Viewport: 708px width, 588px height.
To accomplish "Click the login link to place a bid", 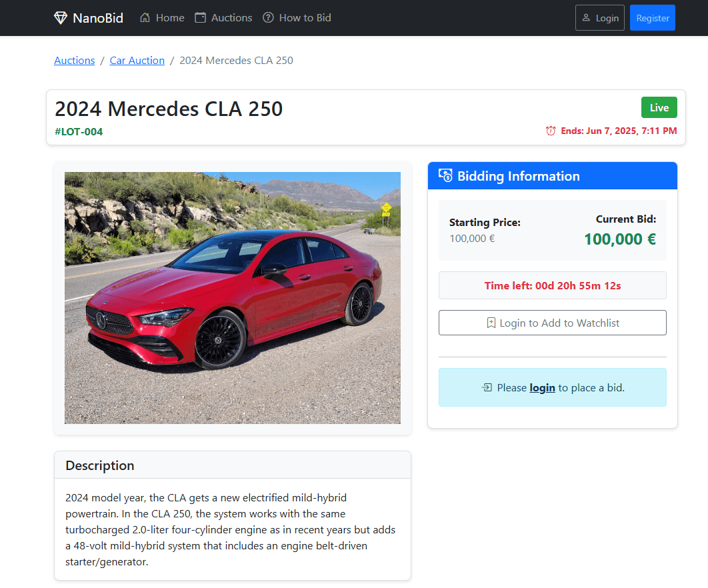I will [542, 387].
